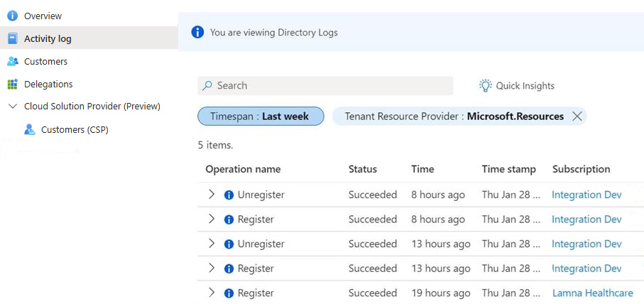Click the Customers (CSP) icon

(x=29, y=129)
